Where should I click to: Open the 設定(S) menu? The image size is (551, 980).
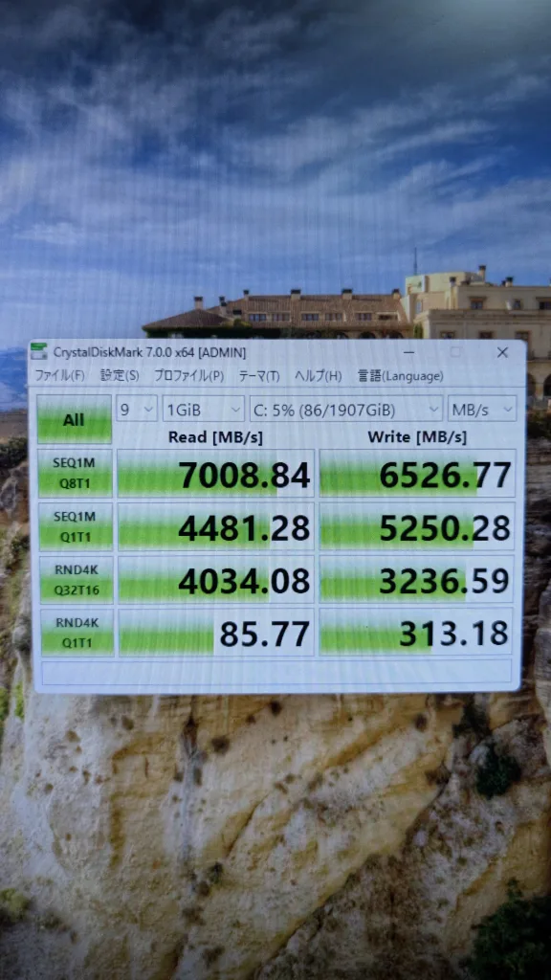[x=120, y=375]
